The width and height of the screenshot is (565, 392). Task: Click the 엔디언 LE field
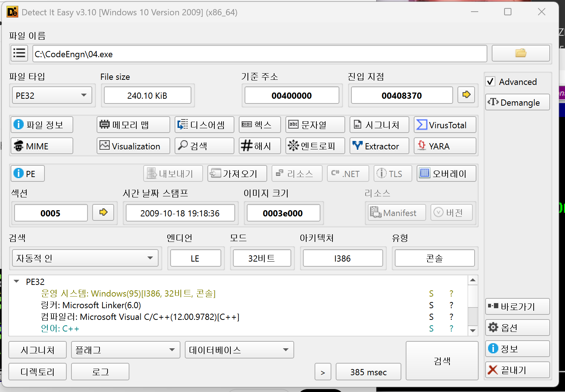(x=196, y=258)
